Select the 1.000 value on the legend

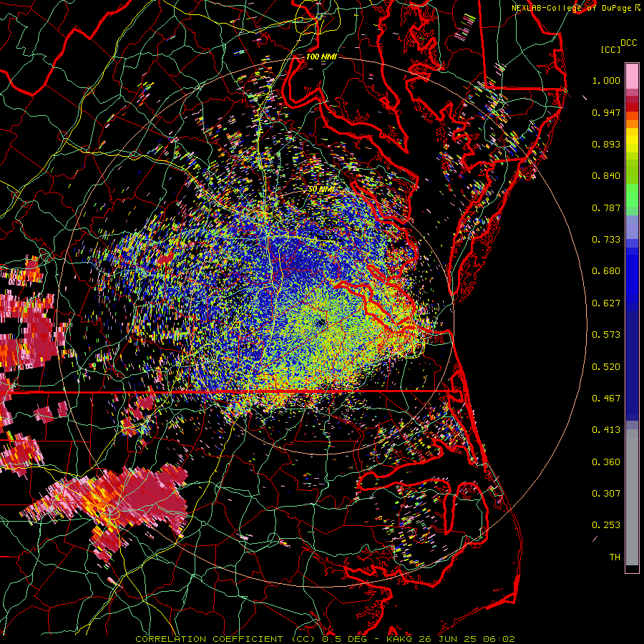[606, 80]
